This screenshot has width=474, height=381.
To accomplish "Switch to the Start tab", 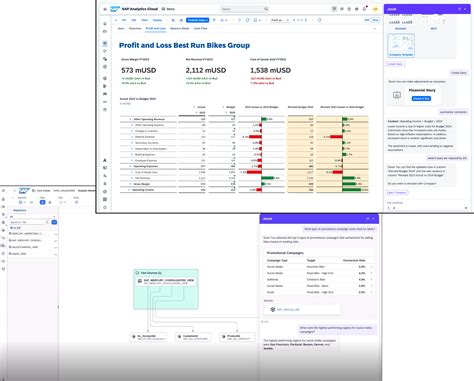I will (x=121, y=29).
